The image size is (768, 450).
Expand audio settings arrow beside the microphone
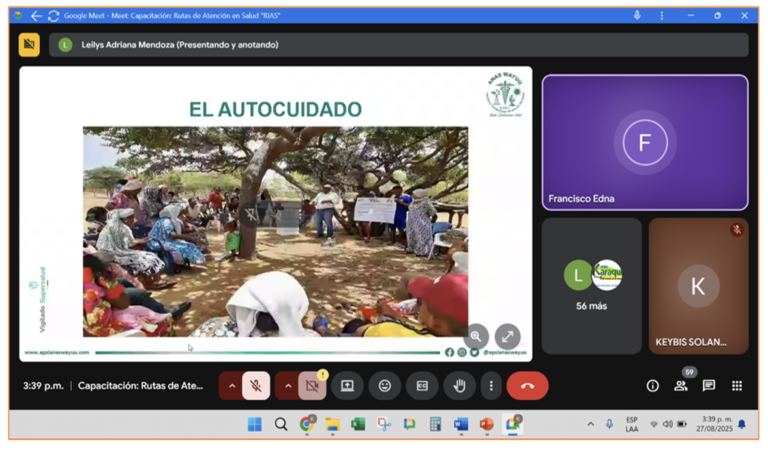232,386
